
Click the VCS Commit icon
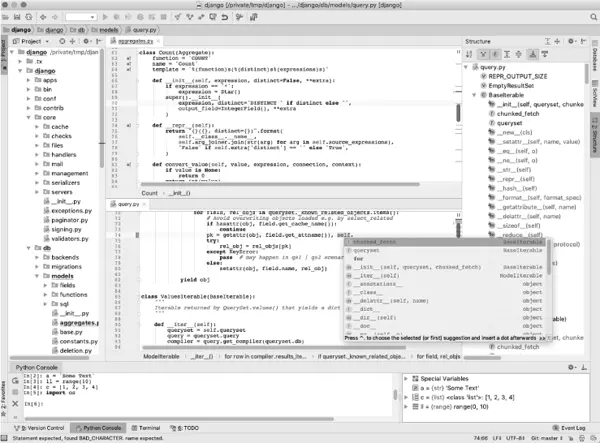click(189, 17)
